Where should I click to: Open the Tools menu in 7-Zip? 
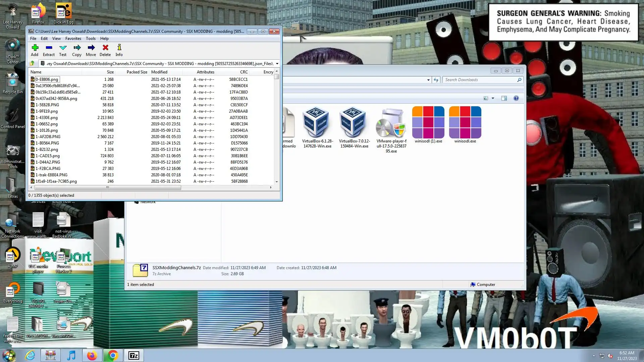click(91, 39)
